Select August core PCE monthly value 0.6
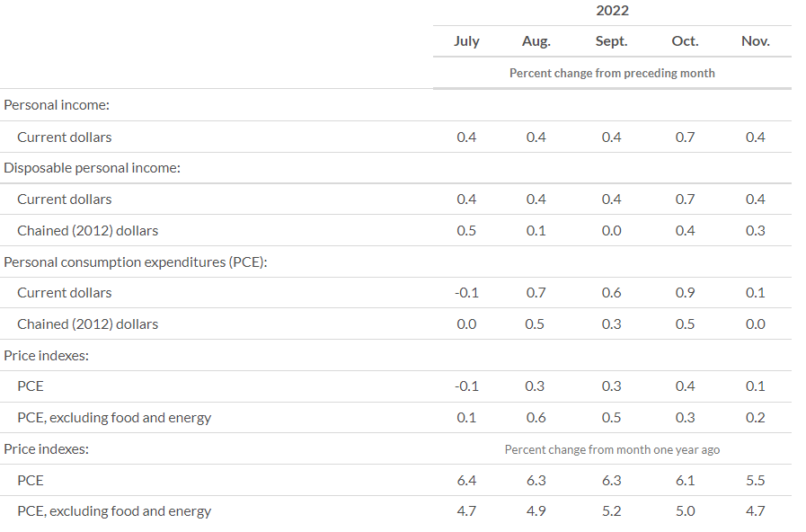The width and height of the screenshot is (806, 532). (536, 418)
